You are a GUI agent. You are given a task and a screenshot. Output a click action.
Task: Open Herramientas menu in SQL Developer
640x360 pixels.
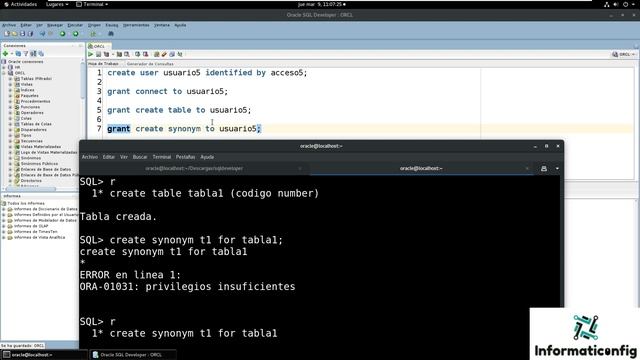pos(136,25)
